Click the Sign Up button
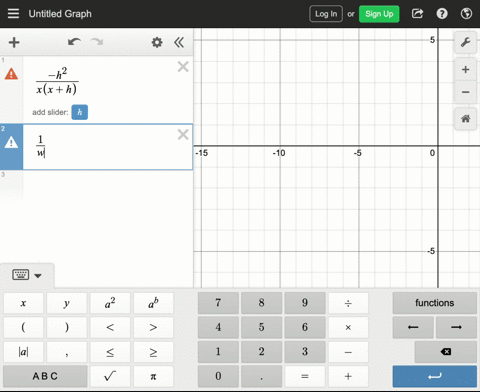 (x=379, y=14)
